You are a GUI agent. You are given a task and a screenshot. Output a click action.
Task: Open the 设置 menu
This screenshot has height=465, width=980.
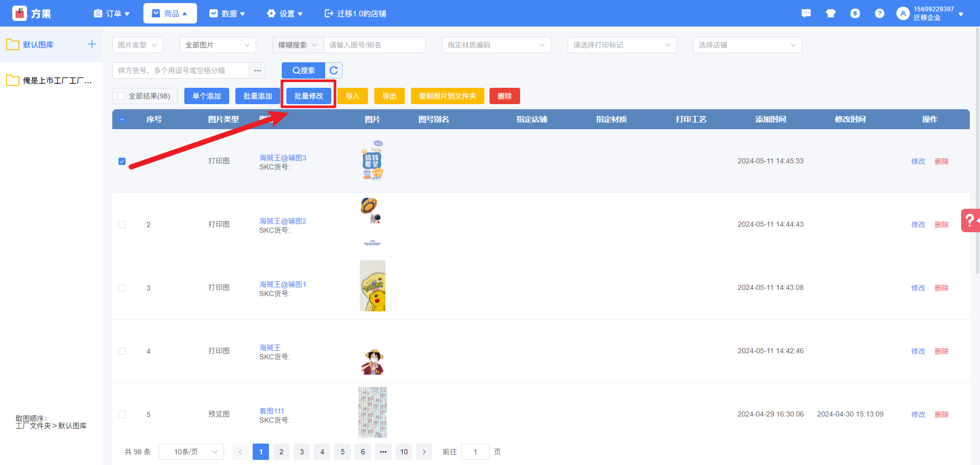point(285,13)
